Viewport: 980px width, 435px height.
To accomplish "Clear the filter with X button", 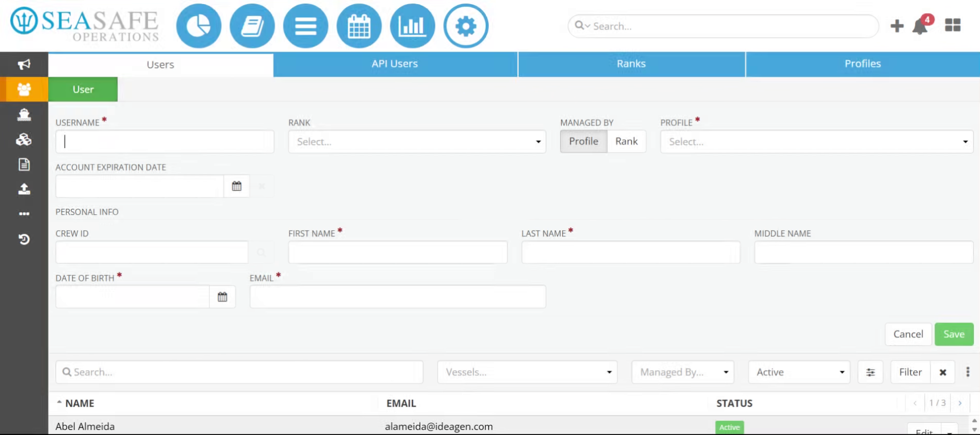I will (x=943, y=372).
